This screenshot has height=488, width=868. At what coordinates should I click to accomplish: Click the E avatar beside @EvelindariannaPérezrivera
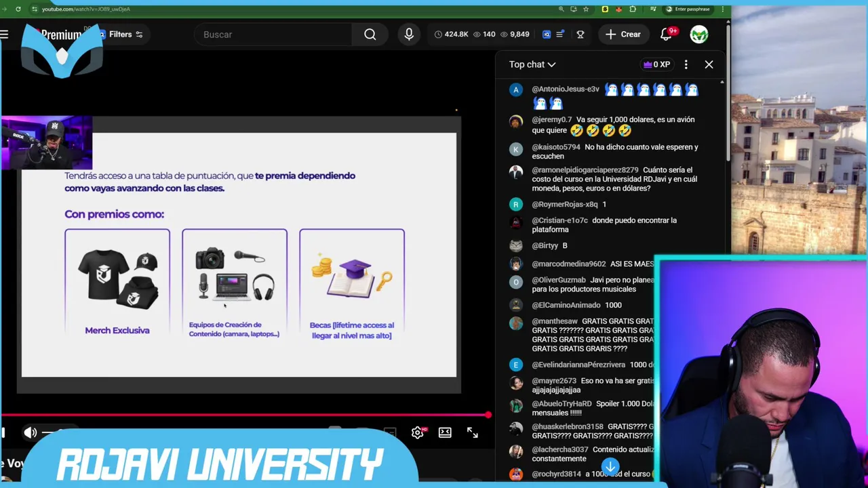click(x=516, y=365)
